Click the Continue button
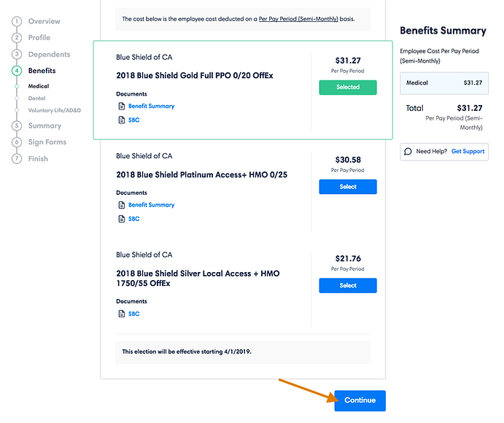 (x=360, y=400)
